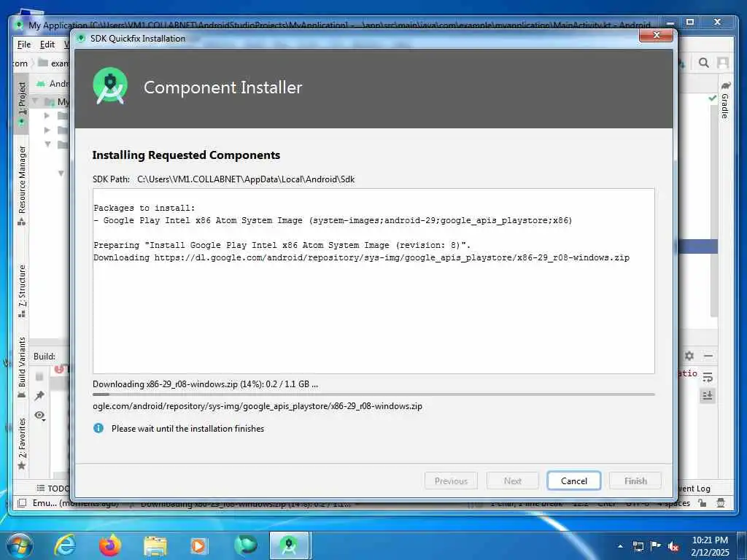
Task: Click the 'Emu...' status bar message
Action: [75, 503]
